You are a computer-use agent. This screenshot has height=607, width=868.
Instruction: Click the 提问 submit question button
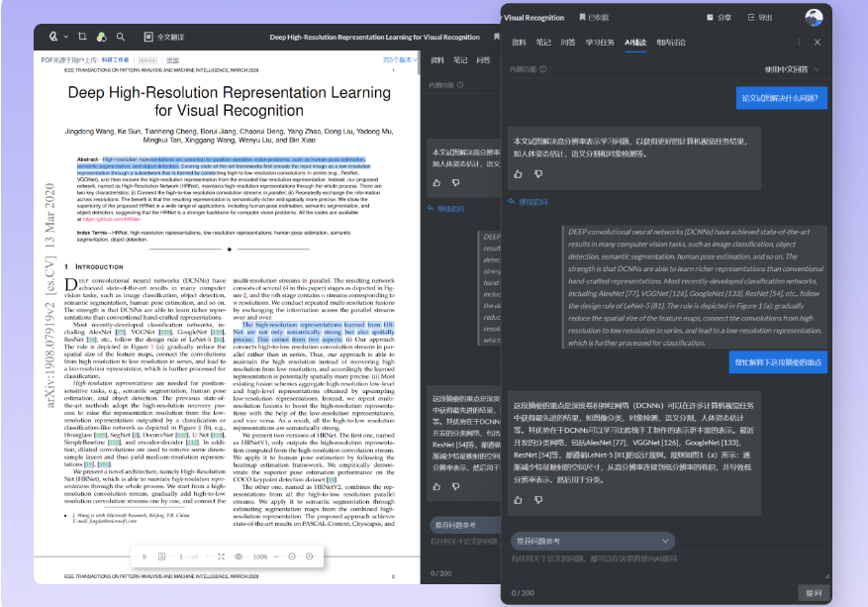point(814,592)
